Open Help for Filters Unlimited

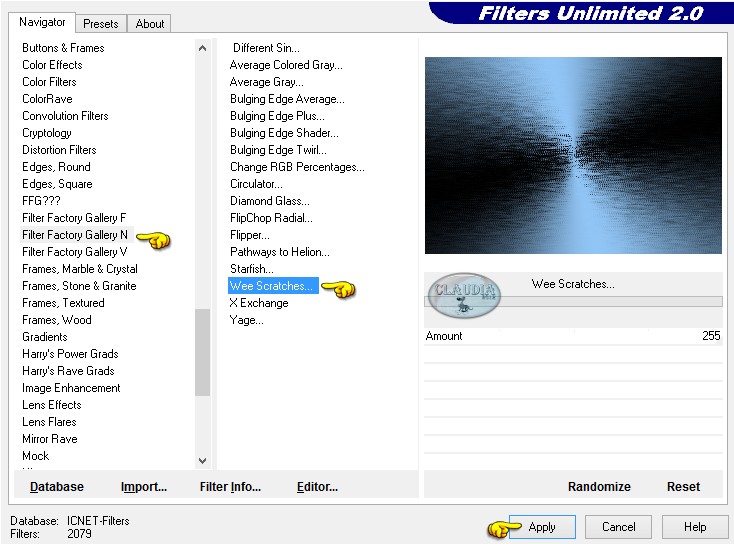pyautogui.click(x=695, y=527)
